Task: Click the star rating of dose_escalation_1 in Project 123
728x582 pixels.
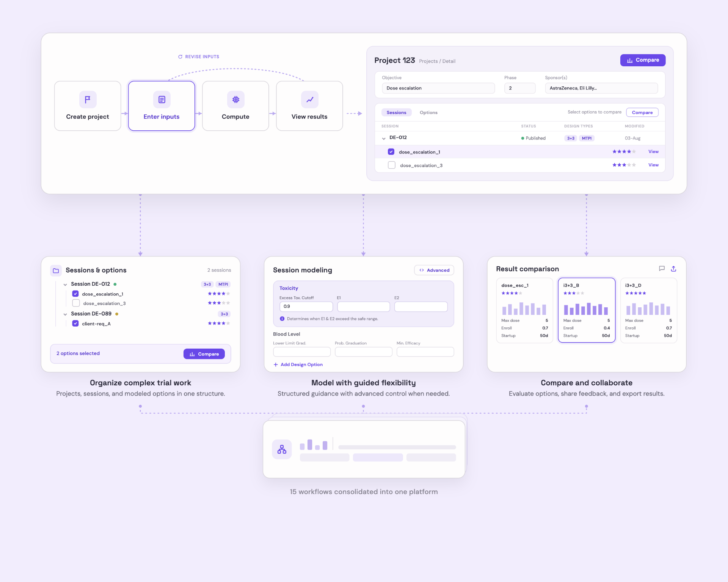Action: point(624,152)
